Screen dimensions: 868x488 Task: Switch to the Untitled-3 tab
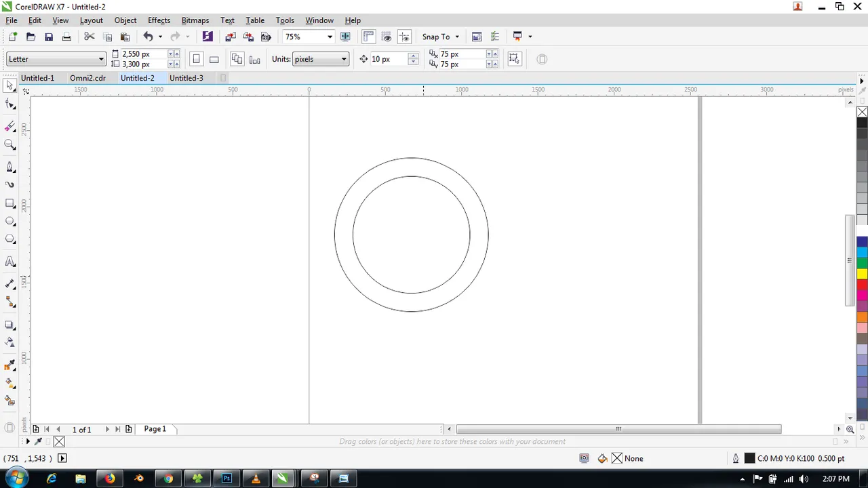click(186, 78)
